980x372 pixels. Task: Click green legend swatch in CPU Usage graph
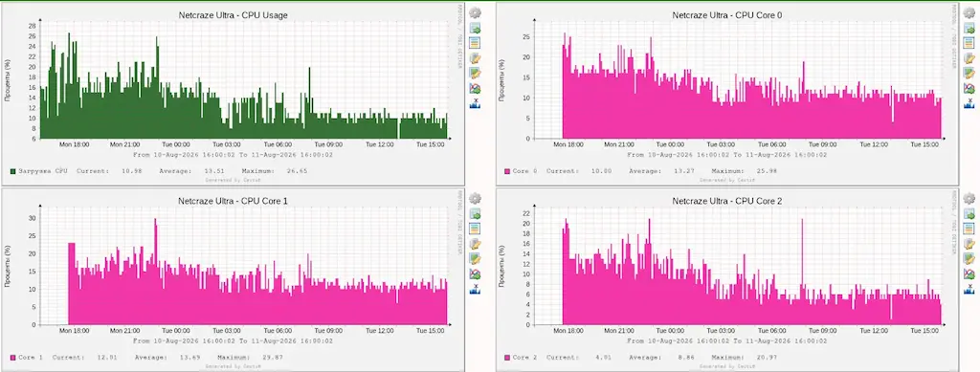[x=12, y=170]
